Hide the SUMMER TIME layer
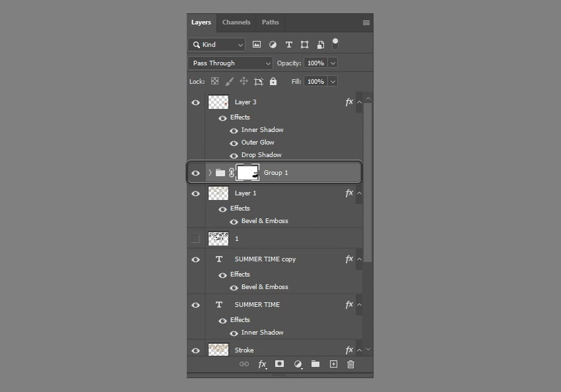 195,304
